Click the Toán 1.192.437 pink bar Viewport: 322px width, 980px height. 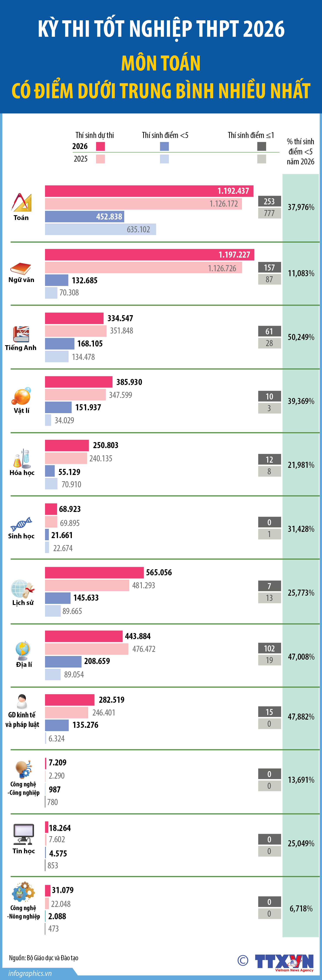coord(149,191)
